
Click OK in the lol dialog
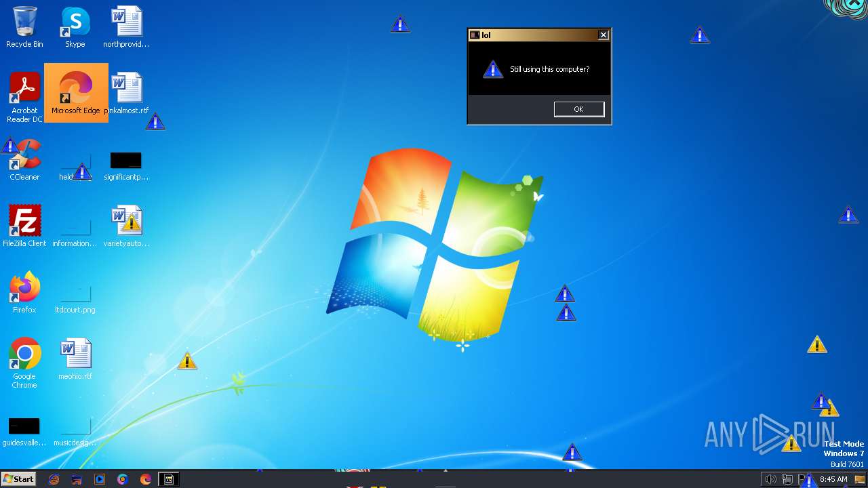pyautogui.click(x=578, y=109)
